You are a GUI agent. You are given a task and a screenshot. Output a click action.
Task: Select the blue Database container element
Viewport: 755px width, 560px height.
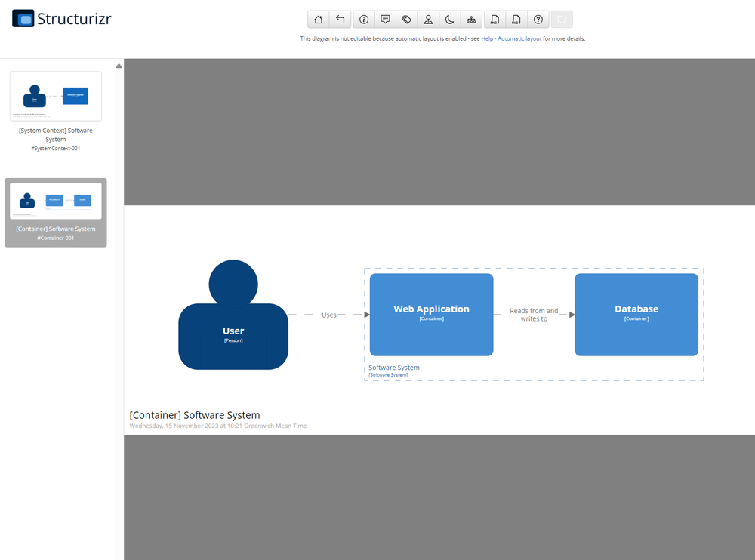point(636,314)
